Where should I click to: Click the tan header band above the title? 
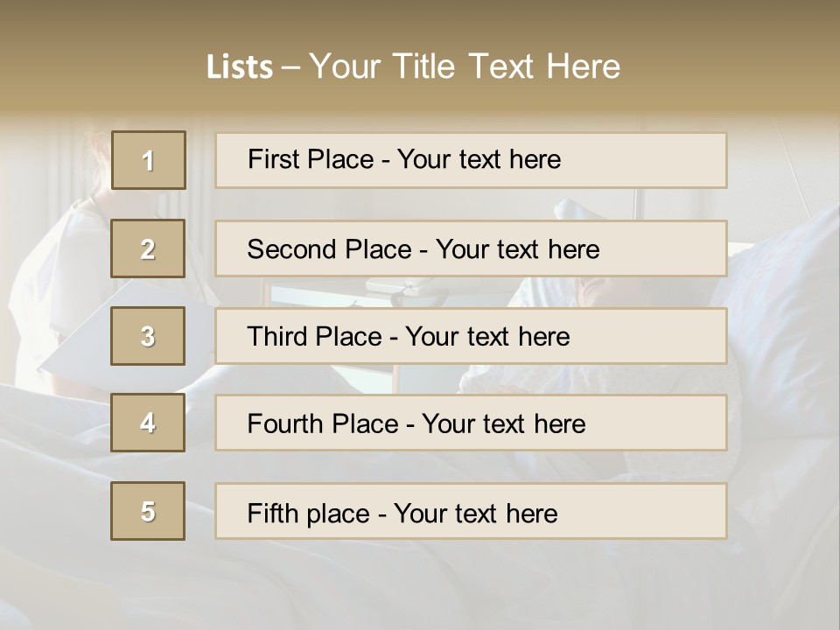(x=420, y=19)
